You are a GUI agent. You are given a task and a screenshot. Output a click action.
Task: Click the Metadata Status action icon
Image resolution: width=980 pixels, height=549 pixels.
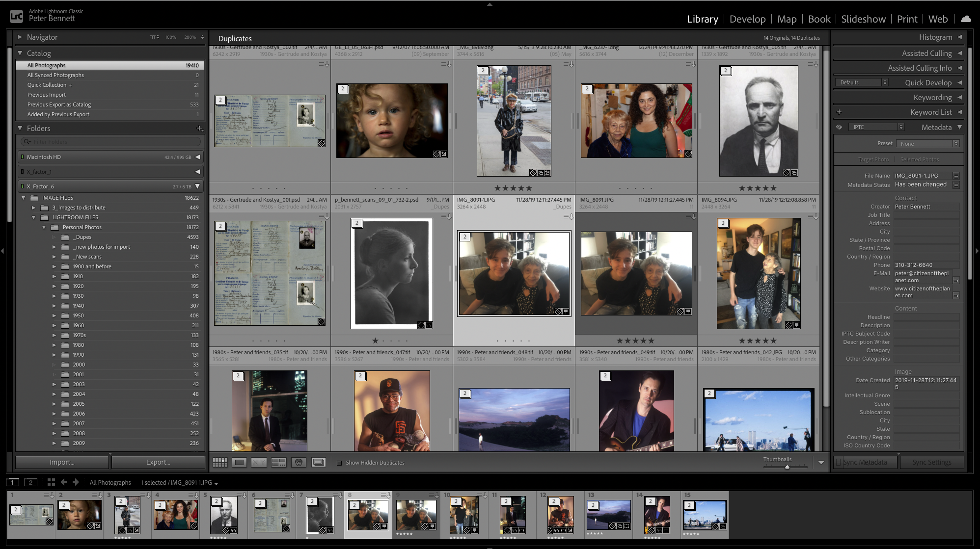(x=956, y=185)
